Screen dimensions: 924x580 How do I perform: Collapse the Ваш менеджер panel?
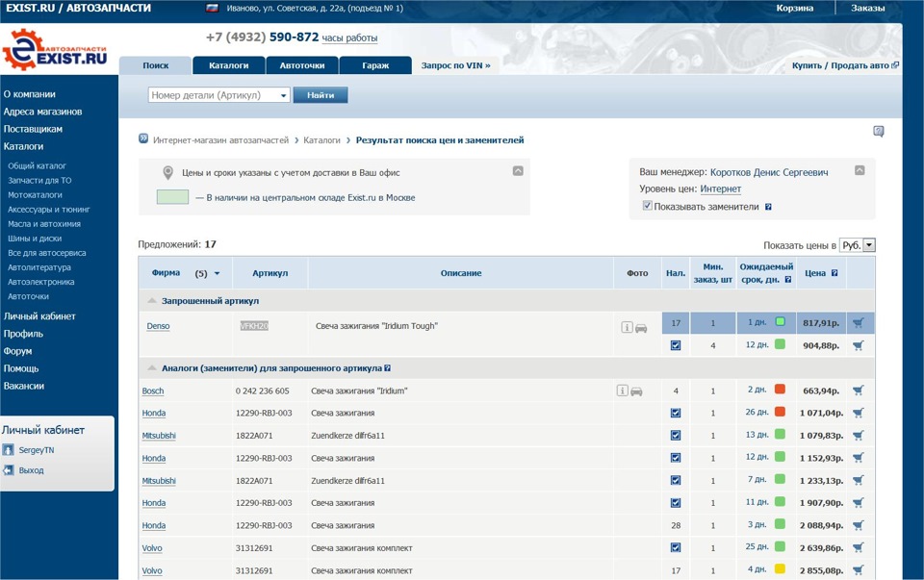(x=860, y=170)
